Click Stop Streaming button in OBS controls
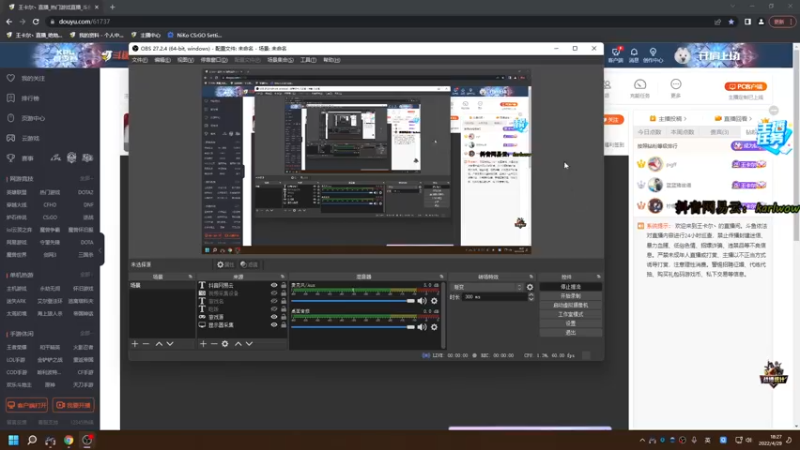The image size is (800, 450). pos(570,287)
